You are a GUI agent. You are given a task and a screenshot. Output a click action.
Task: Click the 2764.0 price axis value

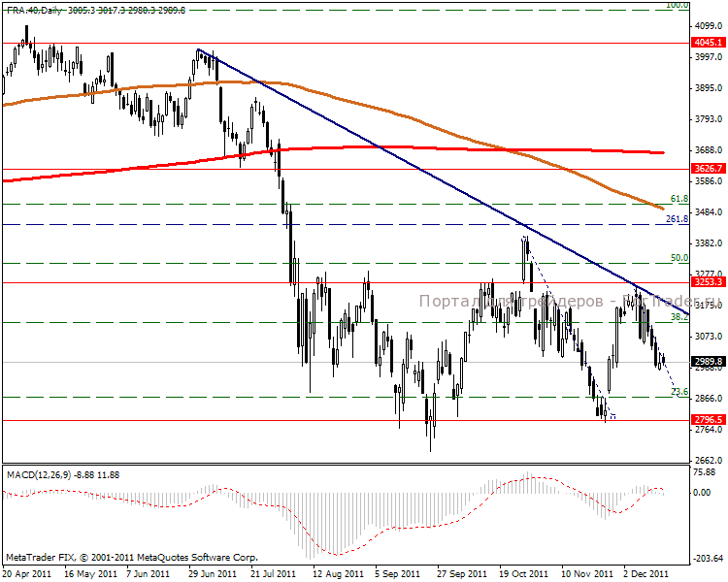tap(709, 430)
